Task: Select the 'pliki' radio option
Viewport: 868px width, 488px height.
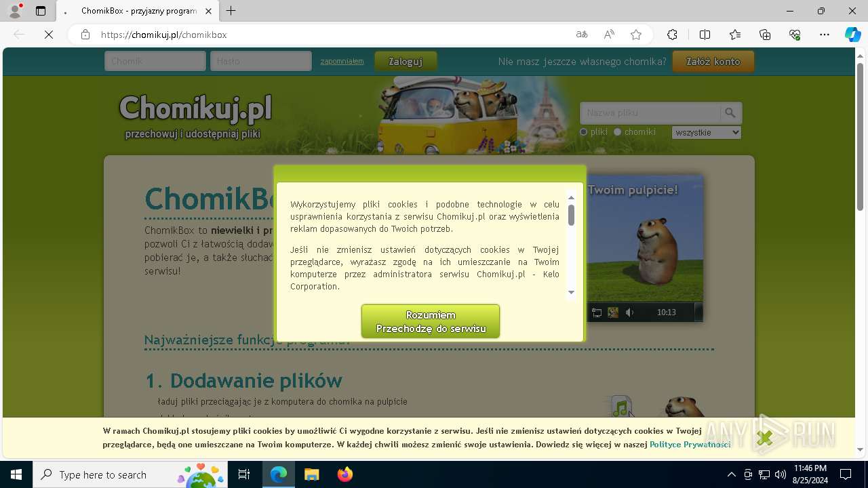Action: coord(583,132)
